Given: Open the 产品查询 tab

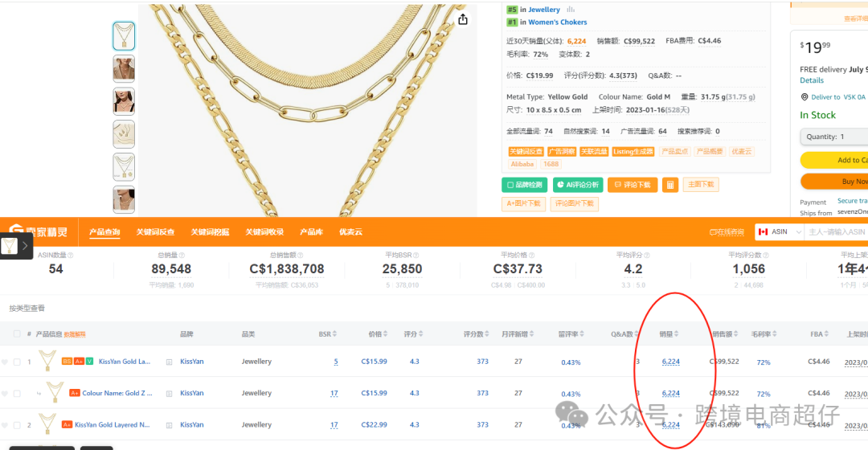Looking at the screenshot, I should [104, 232].
